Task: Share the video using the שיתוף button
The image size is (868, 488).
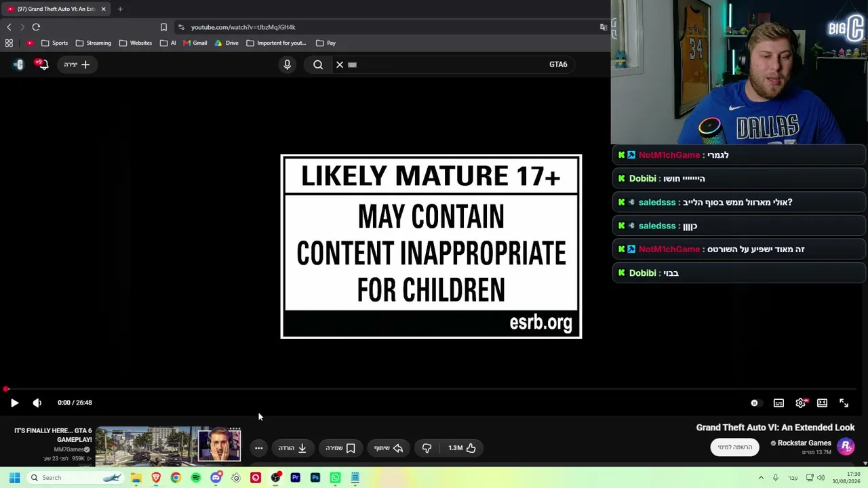Action: coord(389,448)
